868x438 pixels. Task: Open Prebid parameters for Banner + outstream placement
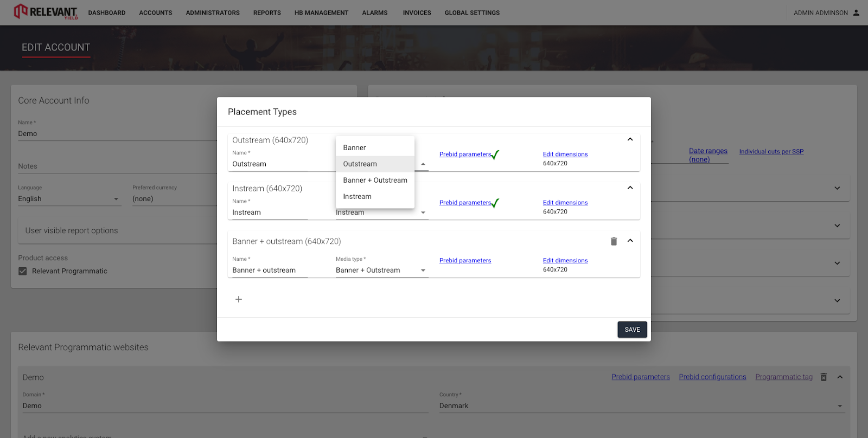point(465,261)
